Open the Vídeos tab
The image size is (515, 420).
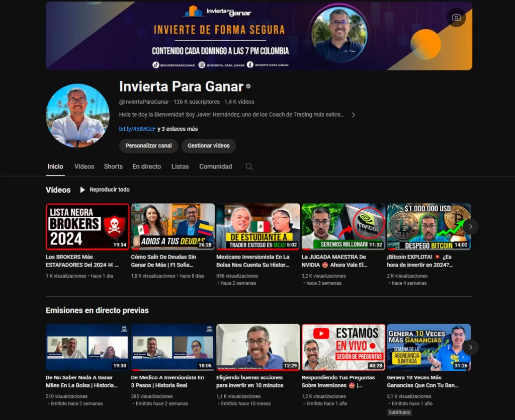pos(84,166)
